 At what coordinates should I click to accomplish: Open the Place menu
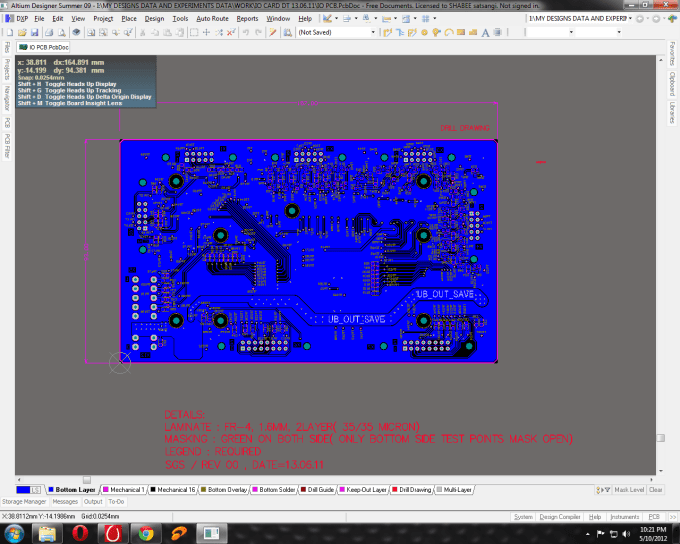129,19
